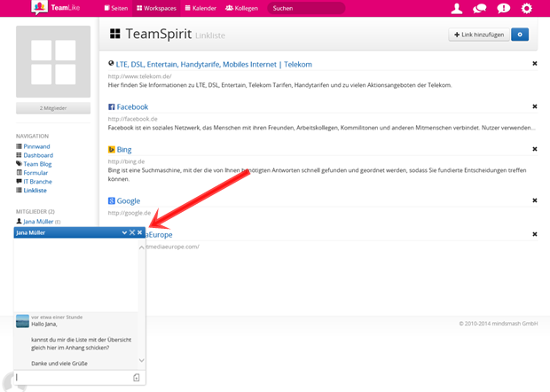This screenshot has width=550, height=392.
Task: Click the http://bing.de URL text
Action: (126, 161)
